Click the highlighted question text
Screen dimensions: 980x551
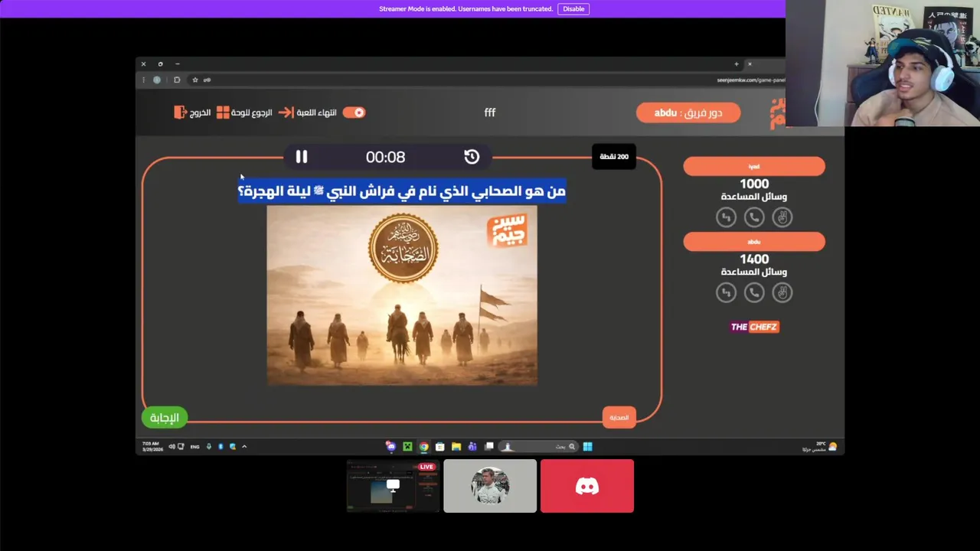402,191
